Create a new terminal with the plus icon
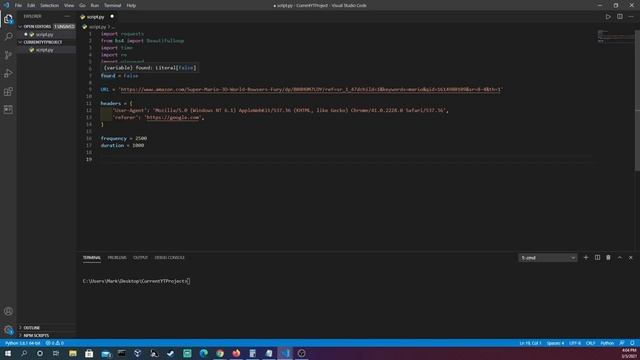 coord(586,258)
